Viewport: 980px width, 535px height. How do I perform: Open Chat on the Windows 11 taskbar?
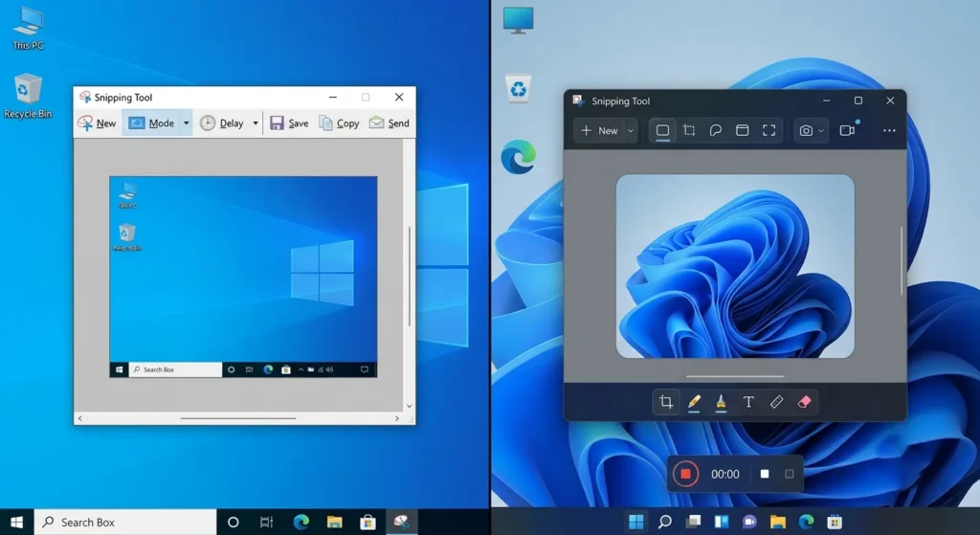749,522
